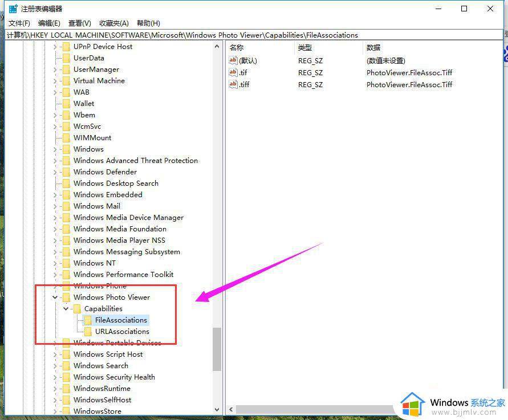The image size is (508, 420).
Task: Click Windows Media Device Manager folder icon
Action: 66,217
